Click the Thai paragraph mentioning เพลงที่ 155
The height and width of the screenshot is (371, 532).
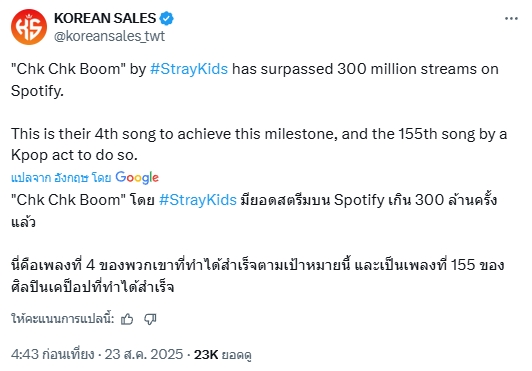pyautogui.click(x=258, y=276)
